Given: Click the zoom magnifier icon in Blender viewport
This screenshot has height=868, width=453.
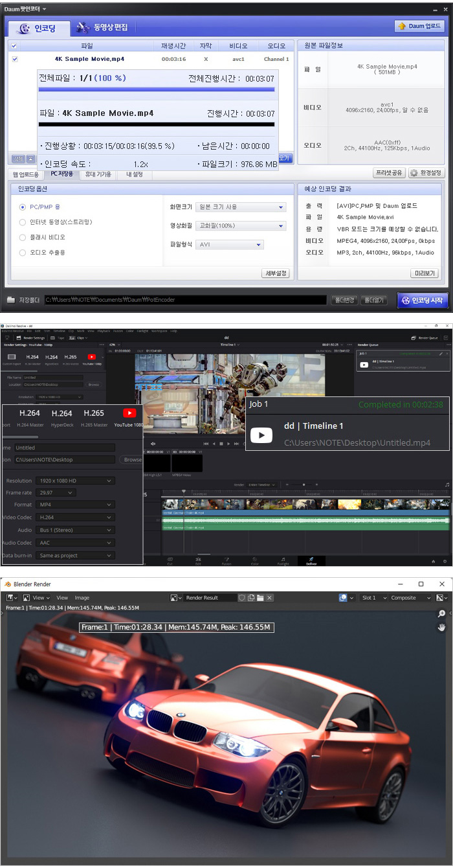Looking at the screenshot, I should [442, 613].
